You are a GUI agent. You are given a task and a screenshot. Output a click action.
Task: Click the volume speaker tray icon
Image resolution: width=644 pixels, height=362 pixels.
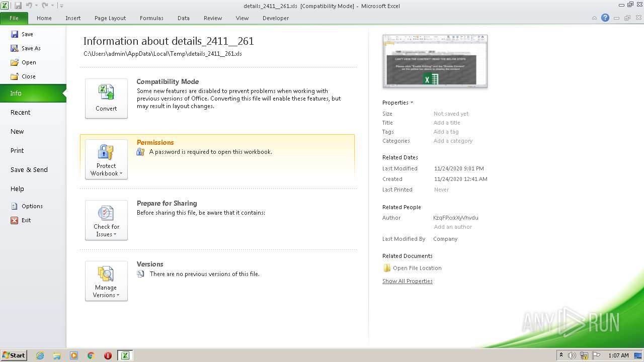coord(572,355)
